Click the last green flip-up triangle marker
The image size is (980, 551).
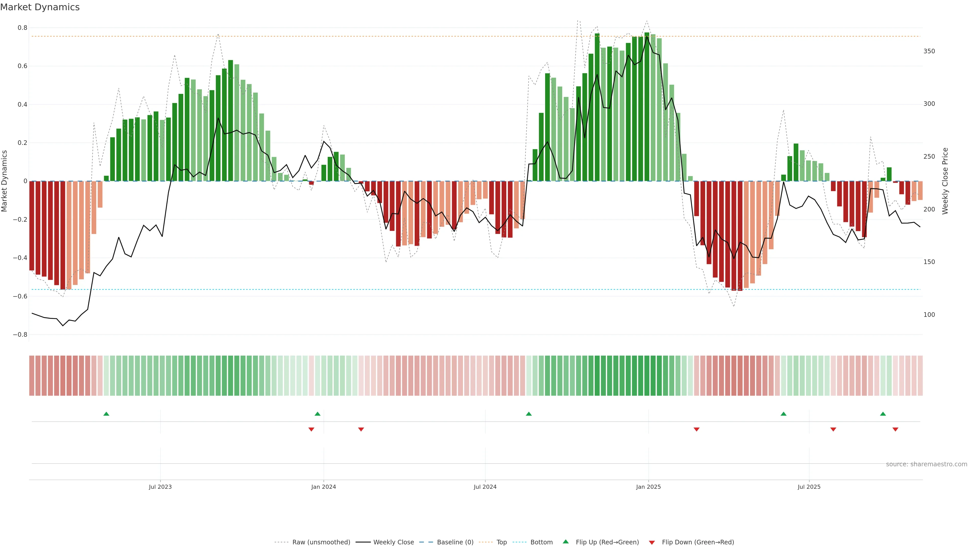[883, 414]
